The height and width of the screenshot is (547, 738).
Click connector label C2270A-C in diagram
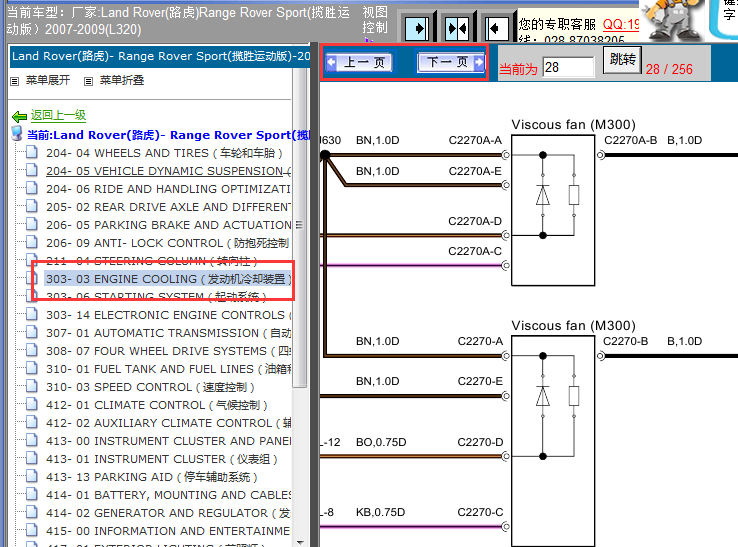(x=475, y=251)
